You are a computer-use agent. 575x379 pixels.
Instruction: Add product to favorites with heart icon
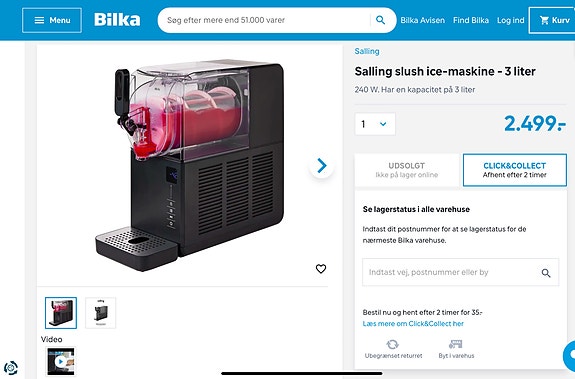pos(321,269)
